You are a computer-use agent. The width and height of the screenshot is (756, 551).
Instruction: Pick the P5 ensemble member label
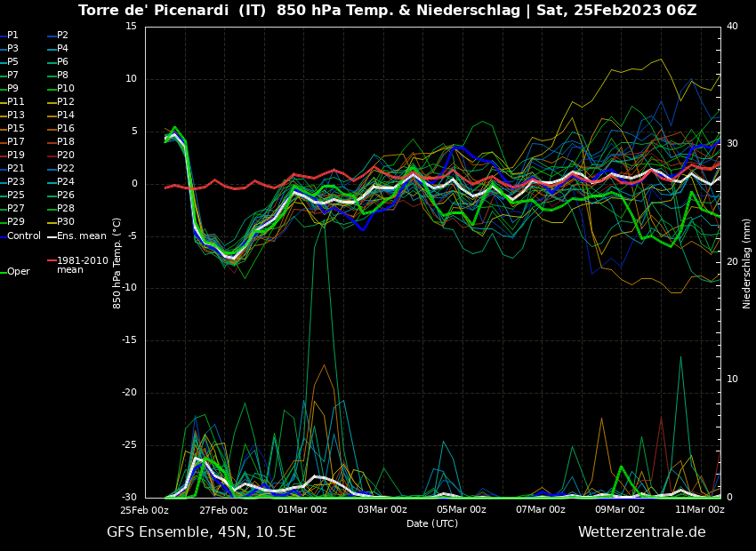12,61
